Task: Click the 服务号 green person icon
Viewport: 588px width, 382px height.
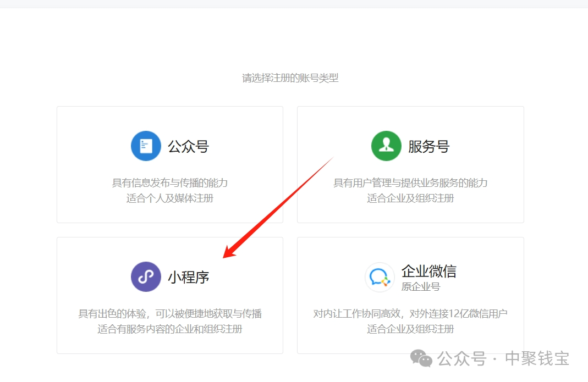Action: point(386,146)
